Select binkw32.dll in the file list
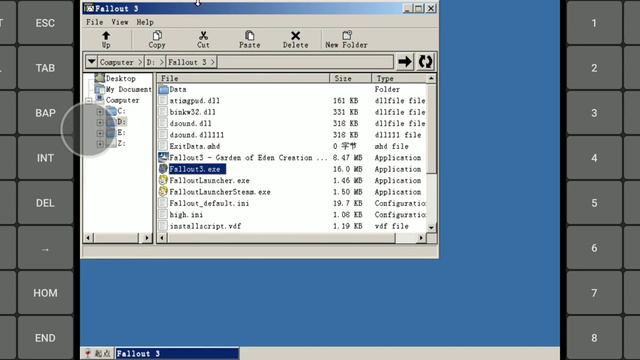Viewport: 640px width, 360px height. tap(192, 112)
